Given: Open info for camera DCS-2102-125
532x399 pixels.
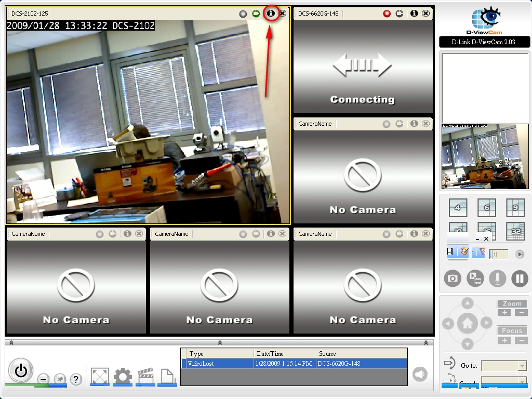Looking at the screenshot, I should (270, 14).
